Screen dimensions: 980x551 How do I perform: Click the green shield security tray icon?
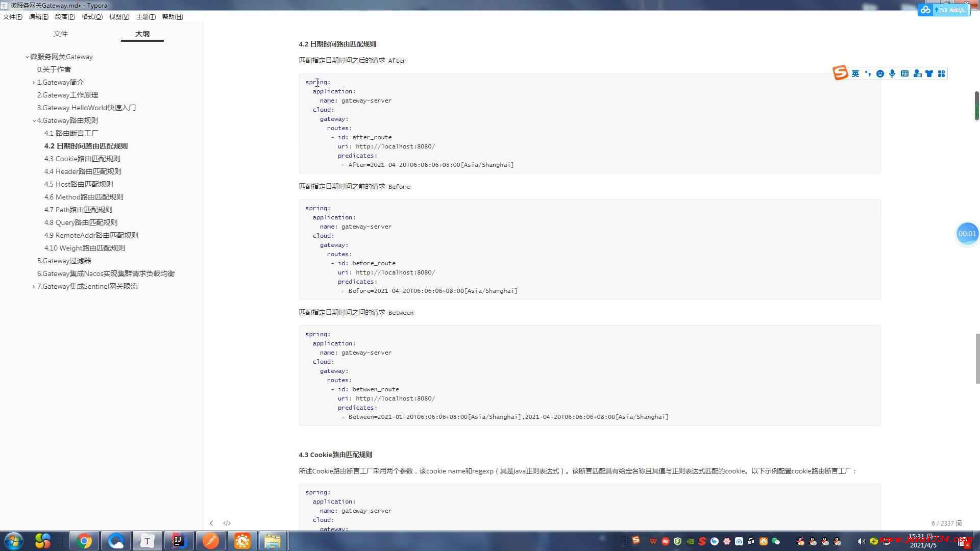678,541
